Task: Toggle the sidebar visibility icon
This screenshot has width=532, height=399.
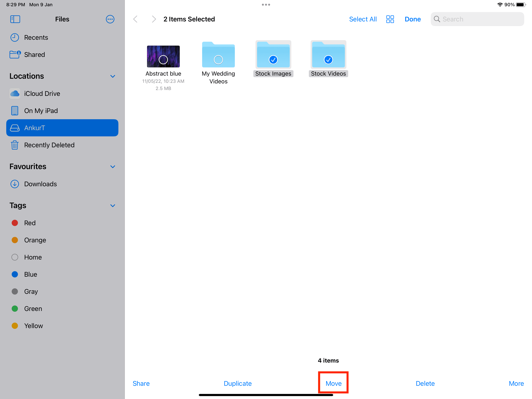Action: 15,19
